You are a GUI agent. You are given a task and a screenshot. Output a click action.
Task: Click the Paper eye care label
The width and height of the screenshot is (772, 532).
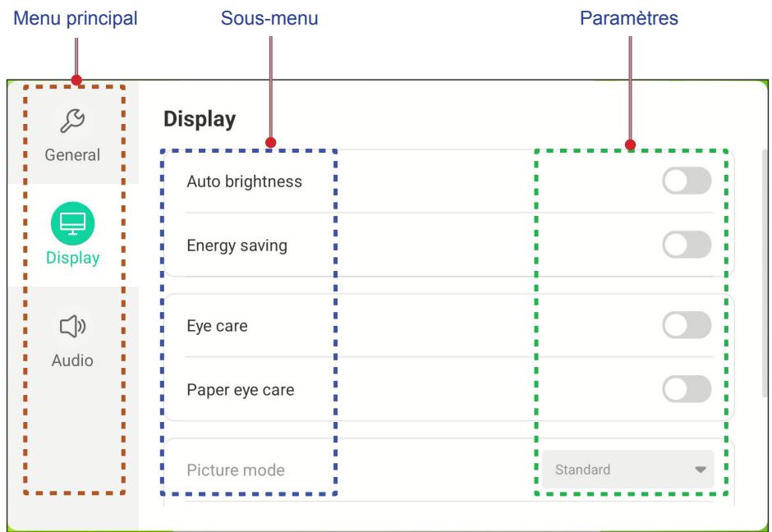[x=241, y=390]
